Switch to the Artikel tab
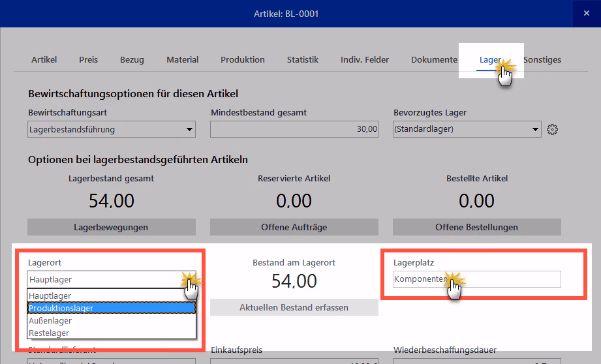 click(x=44, y=60)
